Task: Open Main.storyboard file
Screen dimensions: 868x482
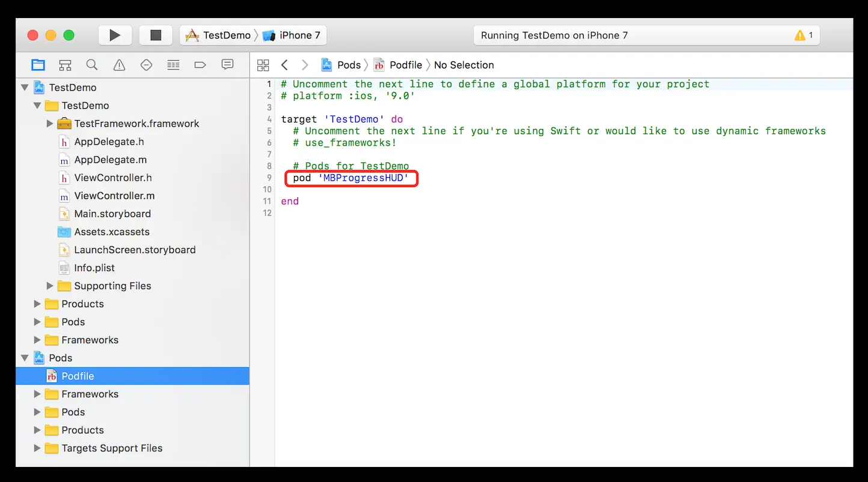Action: (112, 214)
